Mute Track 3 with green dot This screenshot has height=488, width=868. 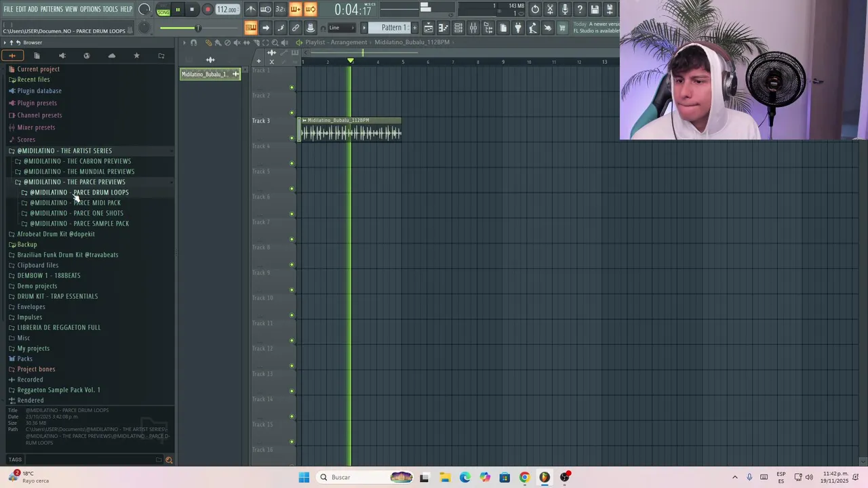pos(292,138)
